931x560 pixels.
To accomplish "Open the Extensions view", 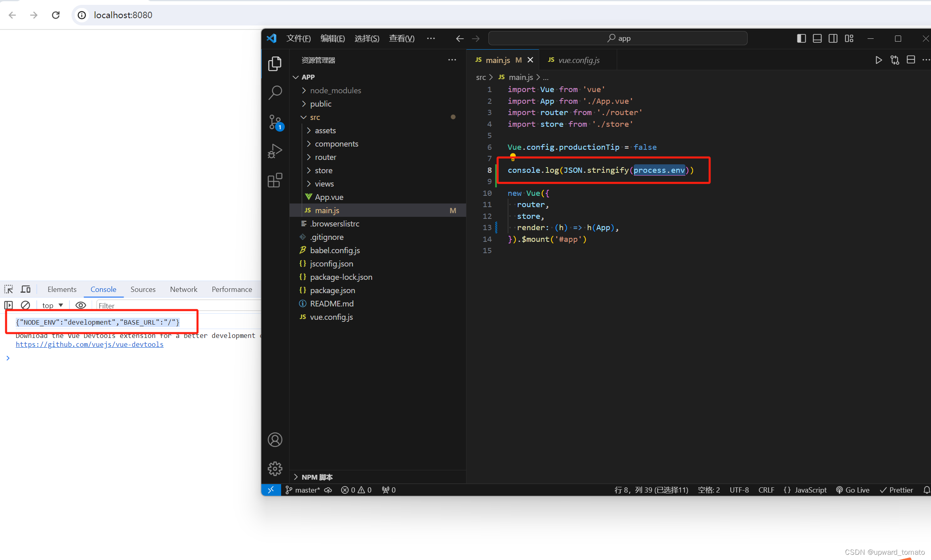I will click(x=275, y=180).
